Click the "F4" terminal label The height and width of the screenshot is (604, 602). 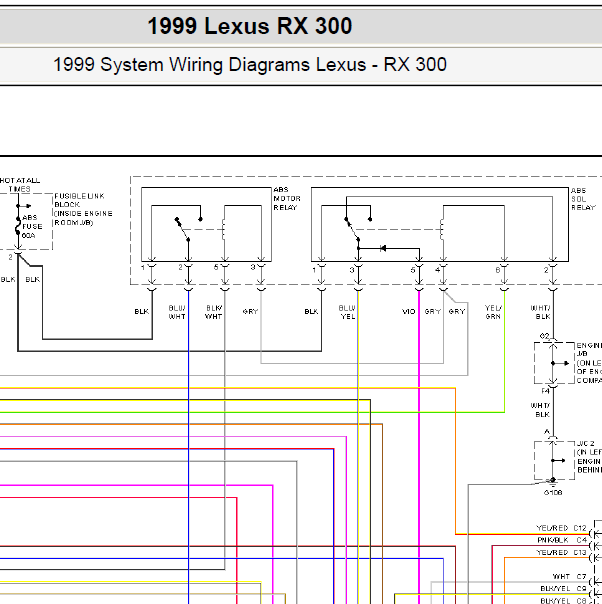pyautogui.click(x=545, y=391)
